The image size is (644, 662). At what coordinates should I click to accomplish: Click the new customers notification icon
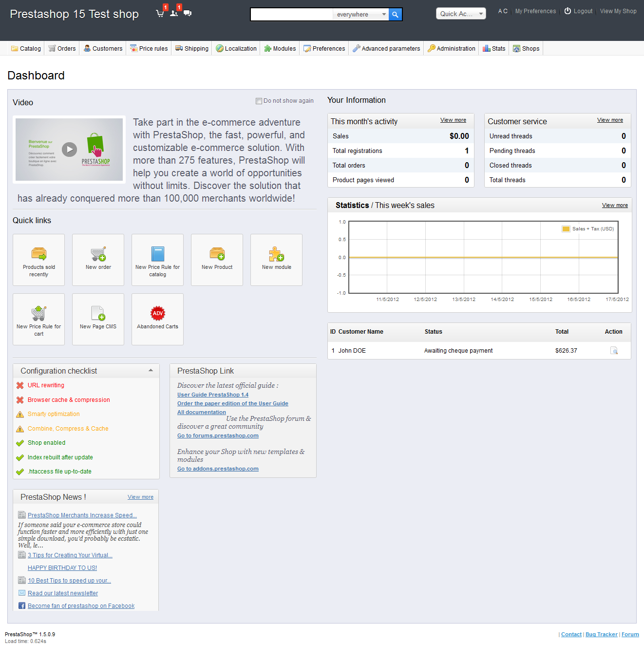(174, 14)
